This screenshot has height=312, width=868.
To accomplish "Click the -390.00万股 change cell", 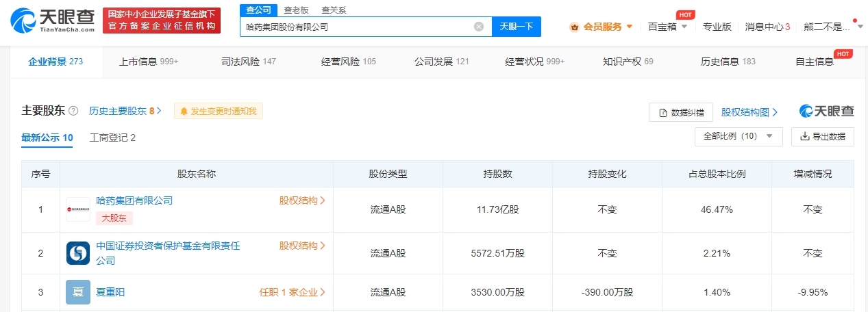I will pos(607,292).
